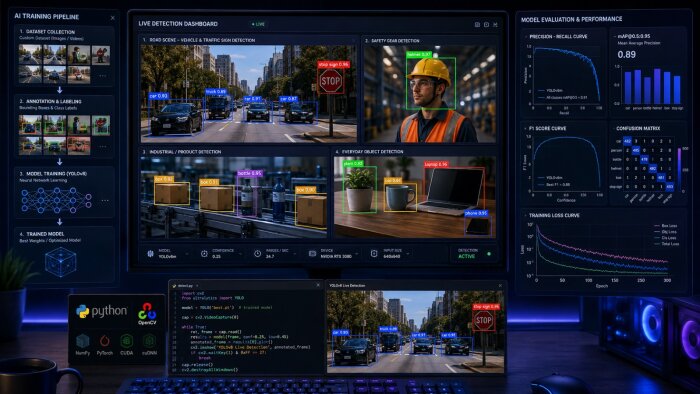Expand more items in Annotation & Labeling row

(103, 146)
